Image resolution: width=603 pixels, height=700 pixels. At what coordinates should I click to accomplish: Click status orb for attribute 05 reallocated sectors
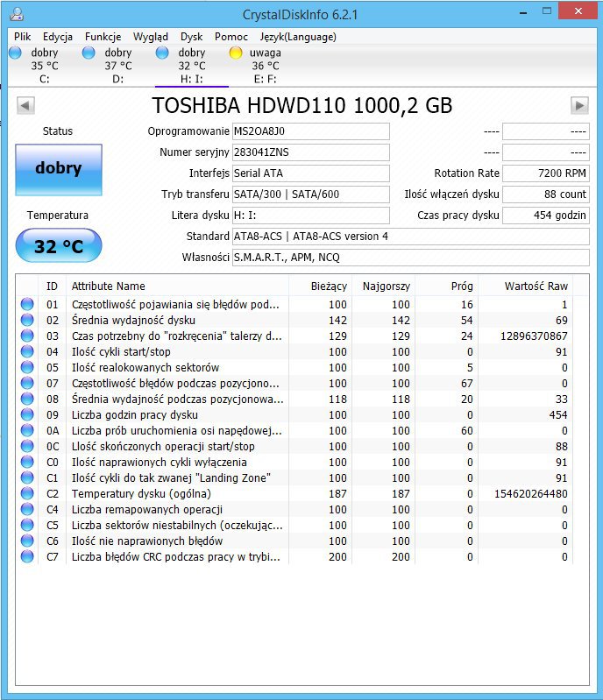[27, 367]
